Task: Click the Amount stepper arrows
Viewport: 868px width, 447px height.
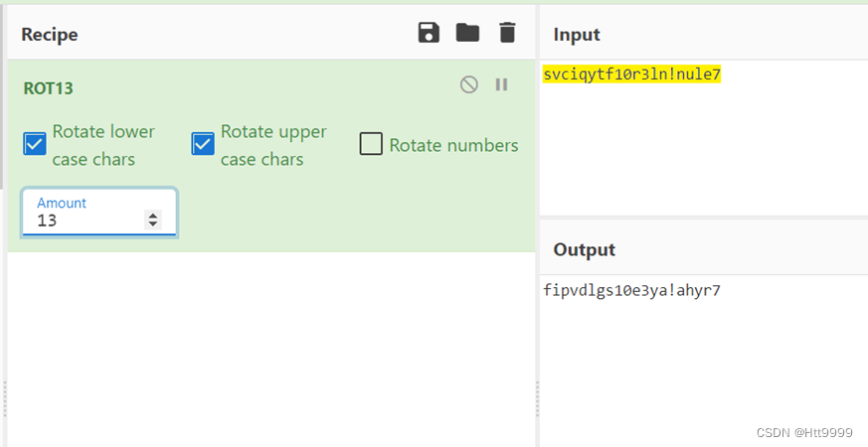Action: [x=153, y=220]
